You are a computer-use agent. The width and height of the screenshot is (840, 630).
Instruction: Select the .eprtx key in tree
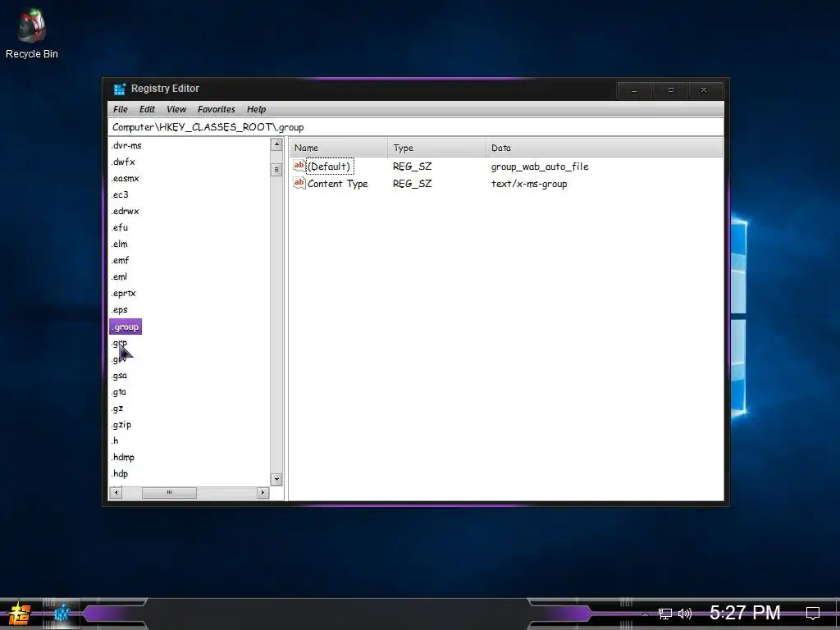123,293
